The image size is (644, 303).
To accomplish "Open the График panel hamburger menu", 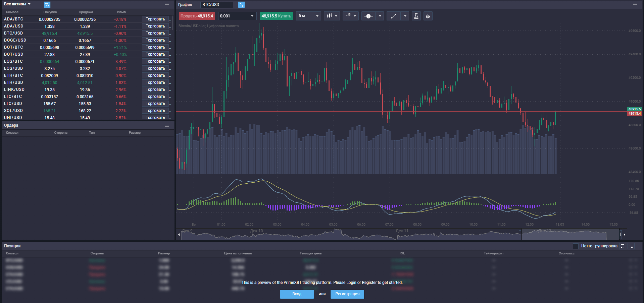I will coord(635,4).
